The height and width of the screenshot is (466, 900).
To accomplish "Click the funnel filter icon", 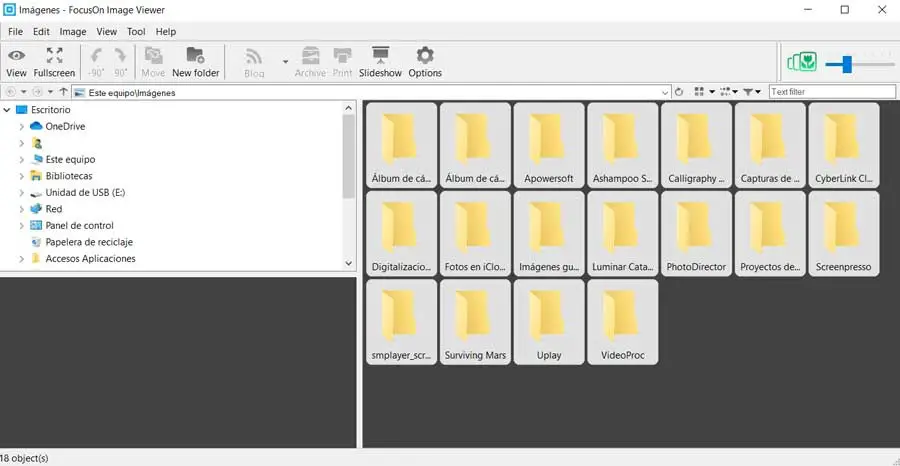I will click(748, 92).
